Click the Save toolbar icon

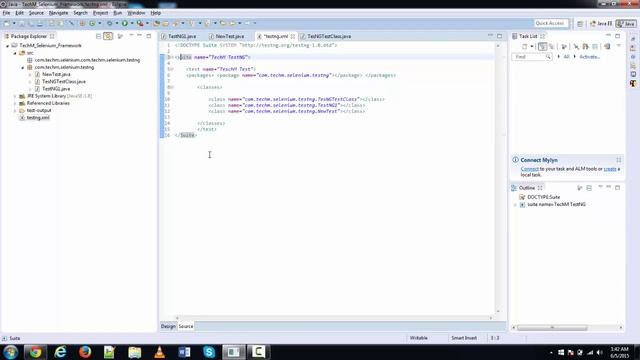[22, 24]
